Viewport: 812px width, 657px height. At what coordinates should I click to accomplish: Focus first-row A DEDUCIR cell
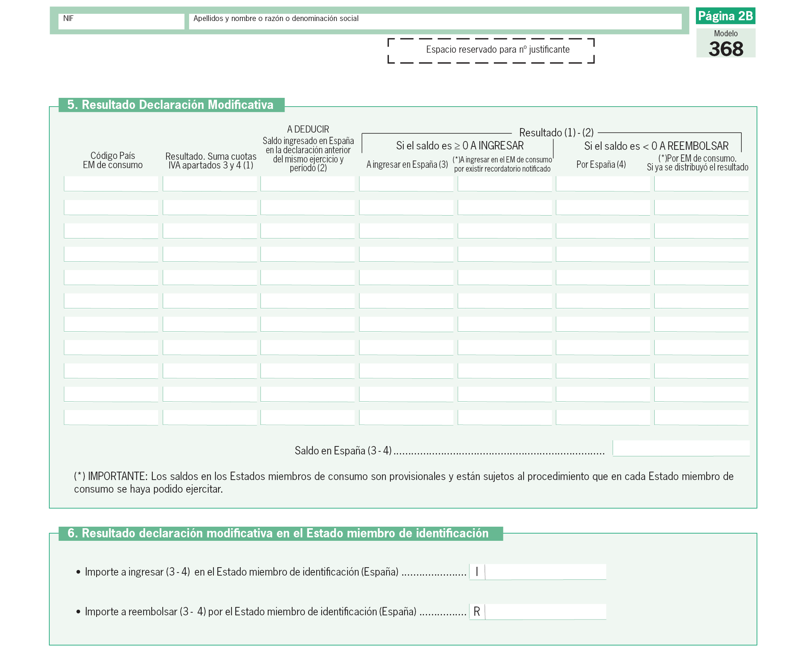tap(307, 184)
